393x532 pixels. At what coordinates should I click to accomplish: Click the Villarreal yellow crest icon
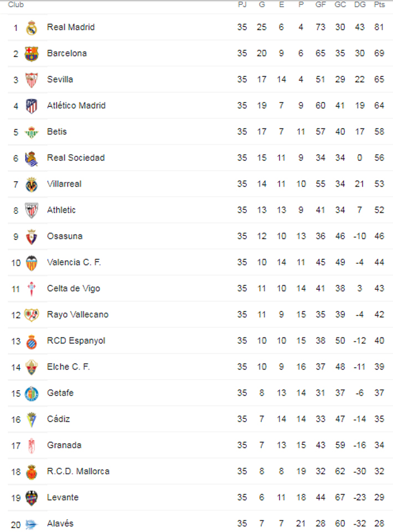pyautogui.click(x=32, y=184)
